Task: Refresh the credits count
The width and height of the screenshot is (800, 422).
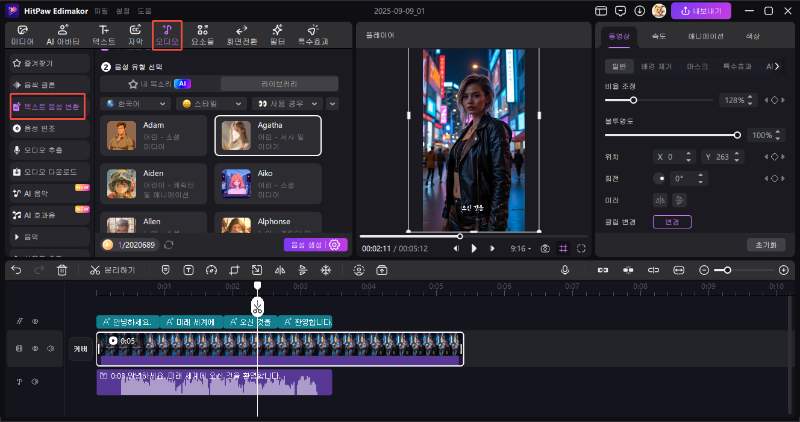Action: click(169, 245)
